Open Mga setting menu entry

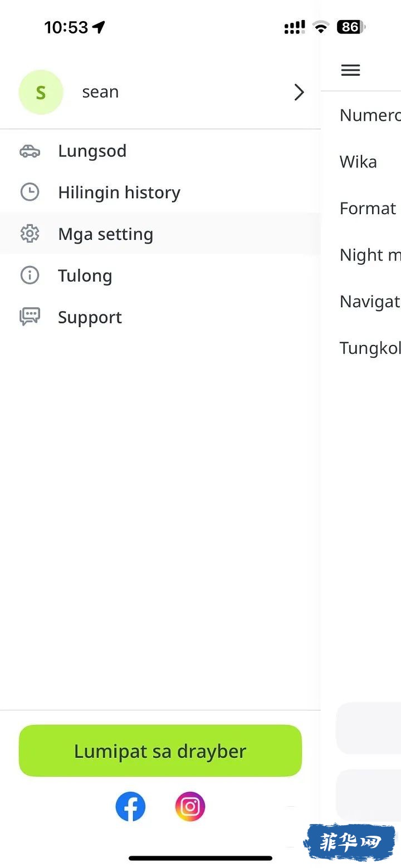106,234
